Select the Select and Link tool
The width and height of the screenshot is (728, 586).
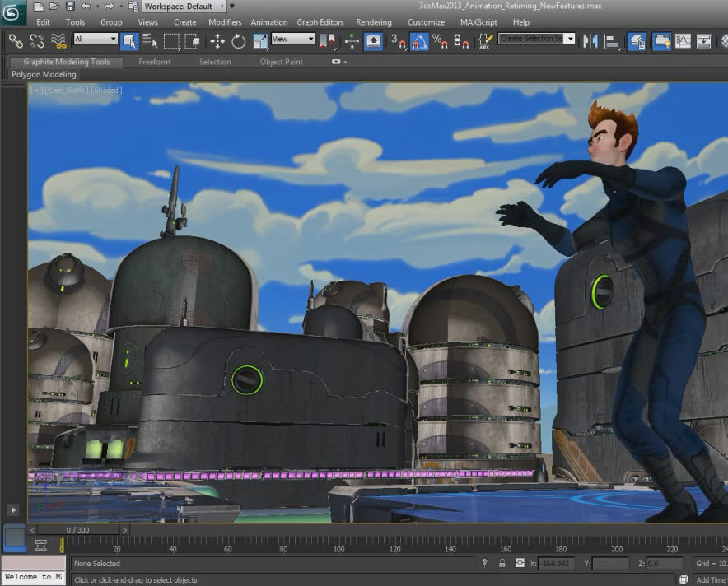point(16,40)
